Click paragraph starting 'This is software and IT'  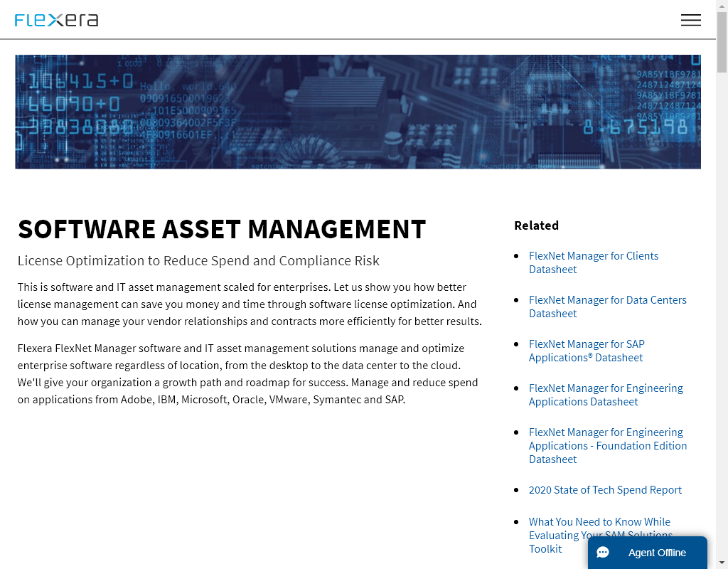pos(250,304)
